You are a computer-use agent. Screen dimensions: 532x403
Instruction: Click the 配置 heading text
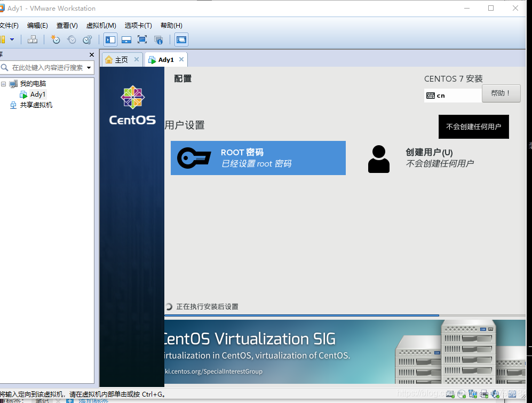pos(183,79)
